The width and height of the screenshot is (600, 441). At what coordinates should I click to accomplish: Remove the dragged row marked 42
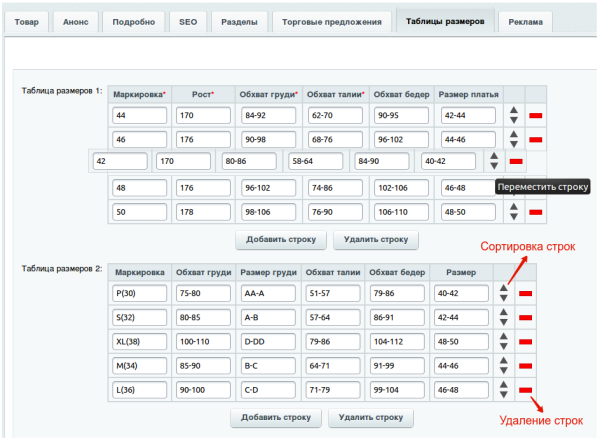(516, 161)
